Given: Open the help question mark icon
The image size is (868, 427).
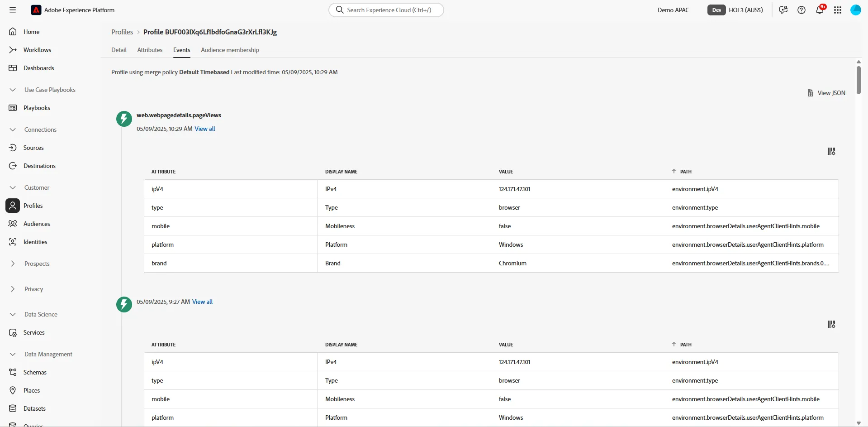Looking at the screenshot, I should pyautogui.click(x=802, y=10).
